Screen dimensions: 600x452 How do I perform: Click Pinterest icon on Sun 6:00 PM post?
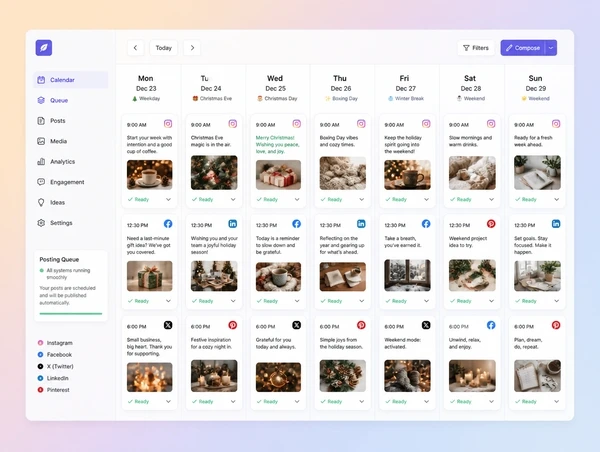click(x=556, y=325)
